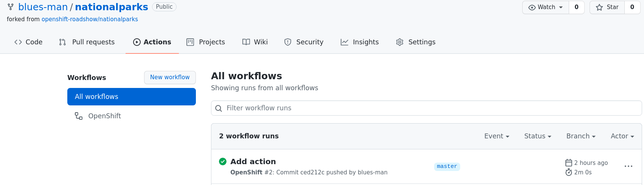Open the Add action workflow run
The height and width of the screenshot is (185, 644).
(253, 161)
